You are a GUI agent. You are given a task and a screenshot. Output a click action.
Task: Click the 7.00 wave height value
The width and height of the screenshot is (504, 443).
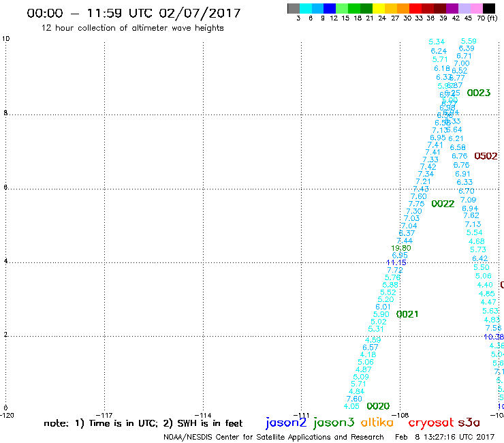coord(462,63)
